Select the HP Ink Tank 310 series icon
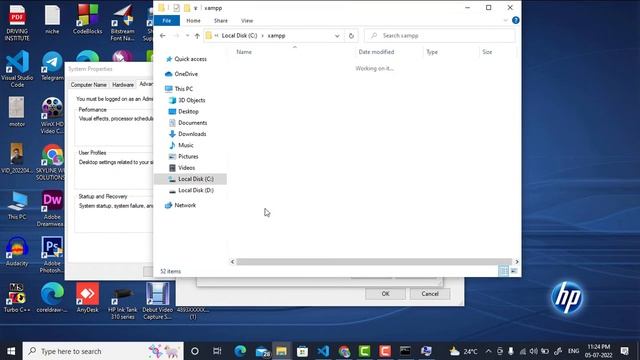 click(x=122, y=301)
